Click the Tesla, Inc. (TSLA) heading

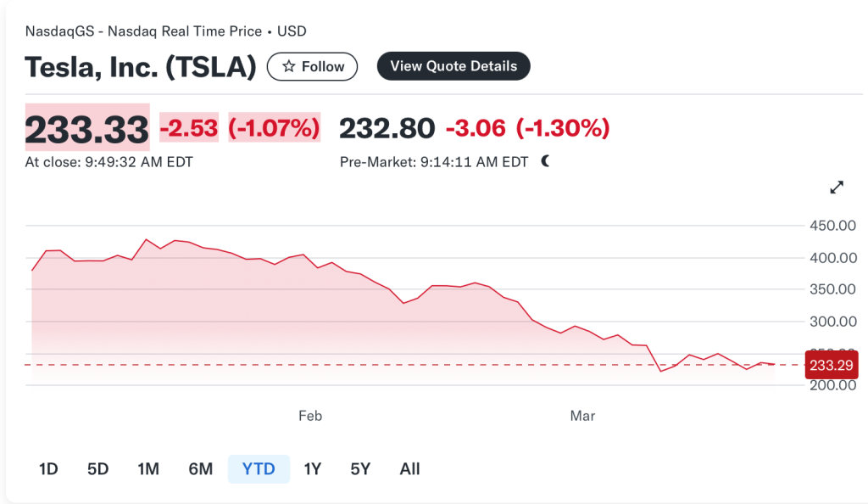pyautogui.click(x=141, y=67)
